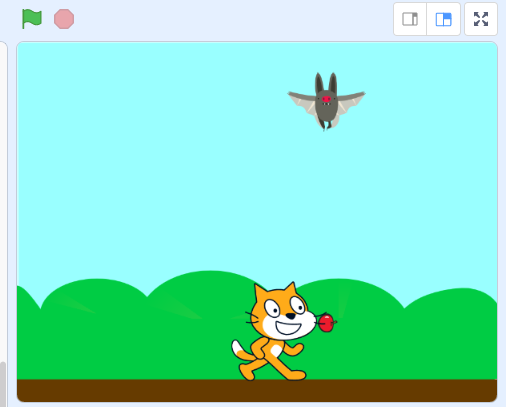Image resolution: width=506 pixels, height=407 pixels.
Task: Click the vertical scrollbar at left edge
Action: [x=3, y=383]
